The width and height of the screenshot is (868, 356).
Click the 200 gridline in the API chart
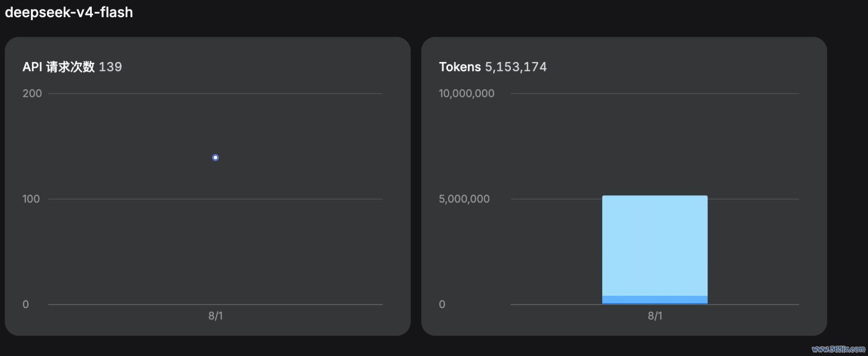(x=215, y=94)
